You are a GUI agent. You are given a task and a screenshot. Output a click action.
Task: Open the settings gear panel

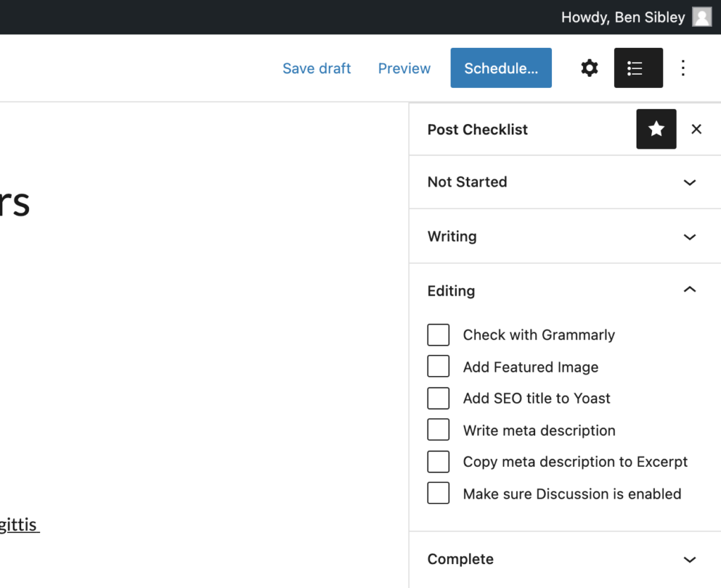point(589,68)
